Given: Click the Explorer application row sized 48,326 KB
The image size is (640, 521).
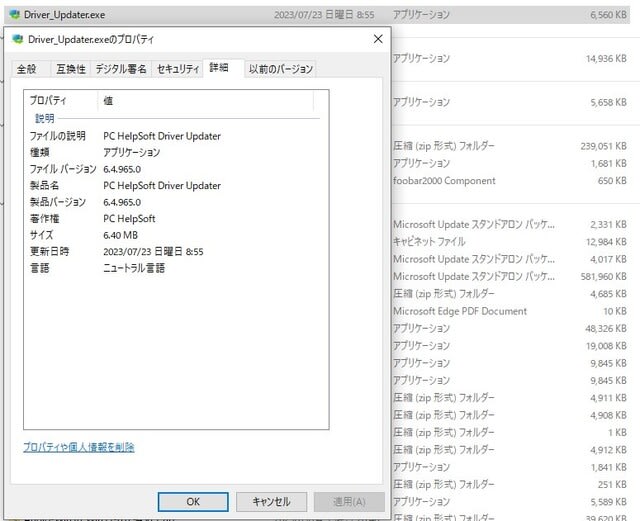Looking at the screenshot, I should point(510,328).
